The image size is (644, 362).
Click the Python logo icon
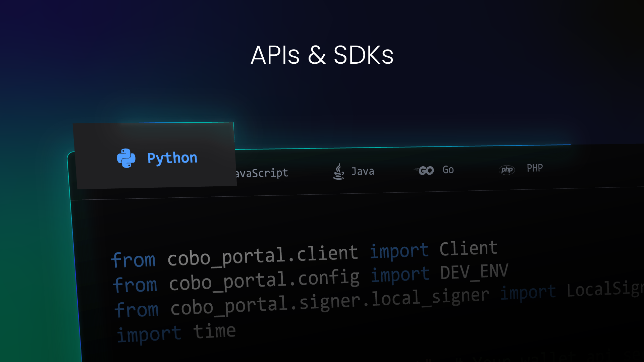click(126, 158)
